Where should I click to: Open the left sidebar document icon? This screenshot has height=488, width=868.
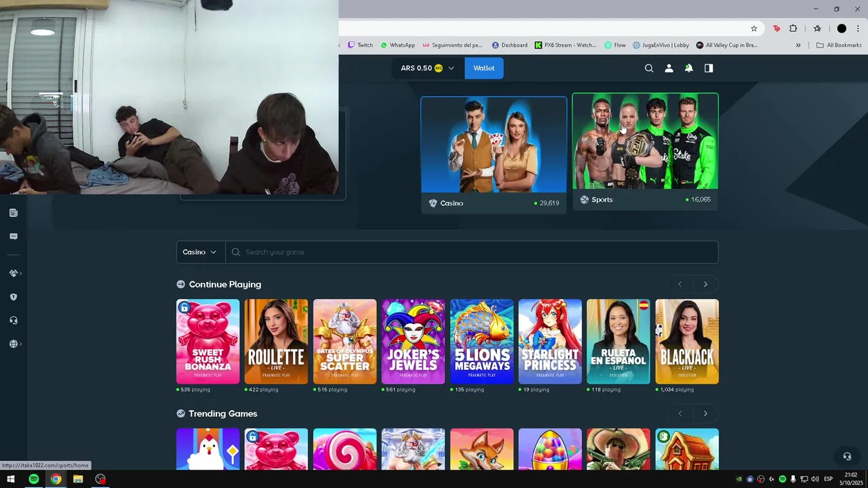13,213
